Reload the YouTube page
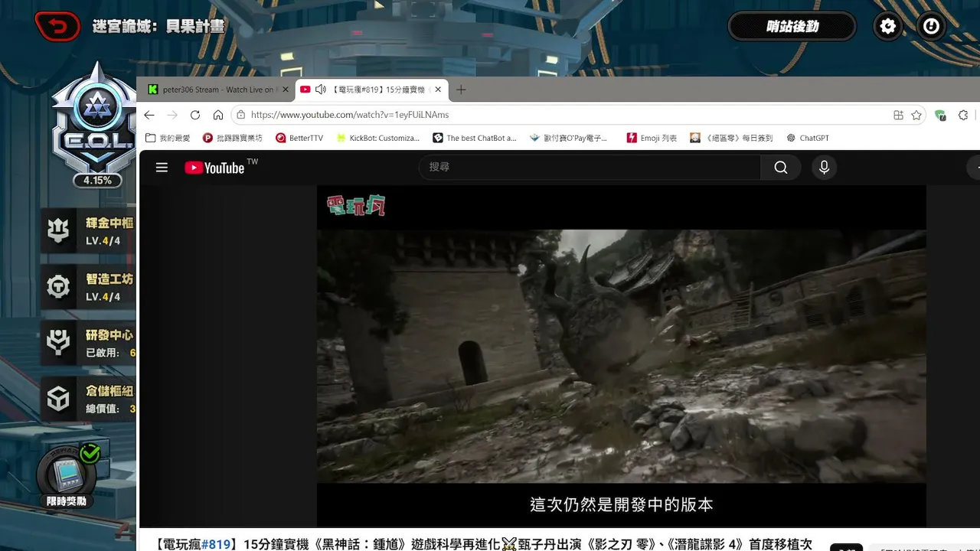Viewport: 980px width, 551px height. (x=195, y=115)
